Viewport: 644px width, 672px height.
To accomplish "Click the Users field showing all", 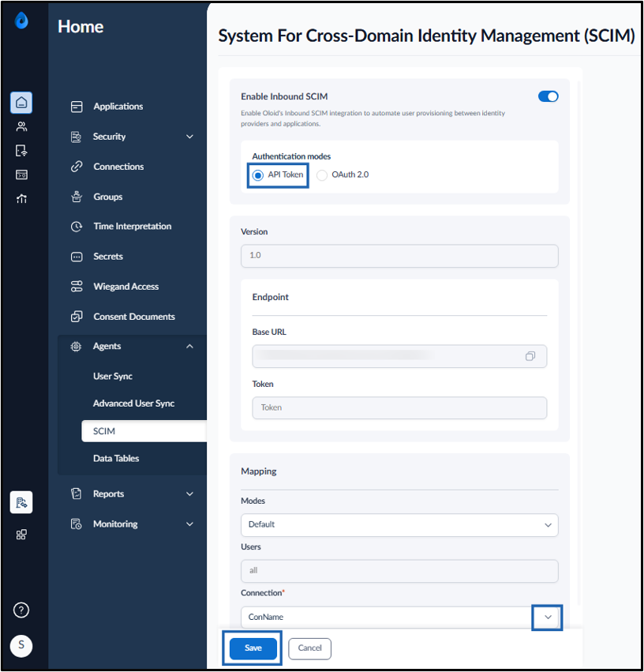I will click(399, 571).
